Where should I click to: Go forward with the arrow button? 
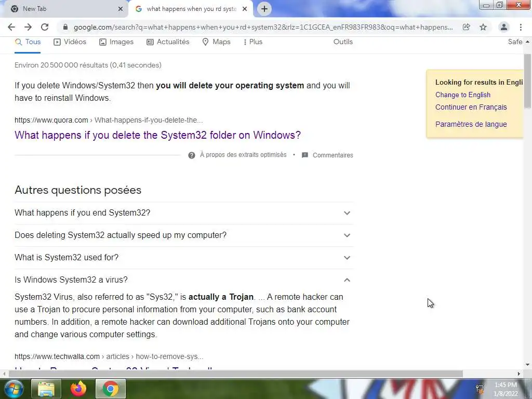[x=28, y=27]
